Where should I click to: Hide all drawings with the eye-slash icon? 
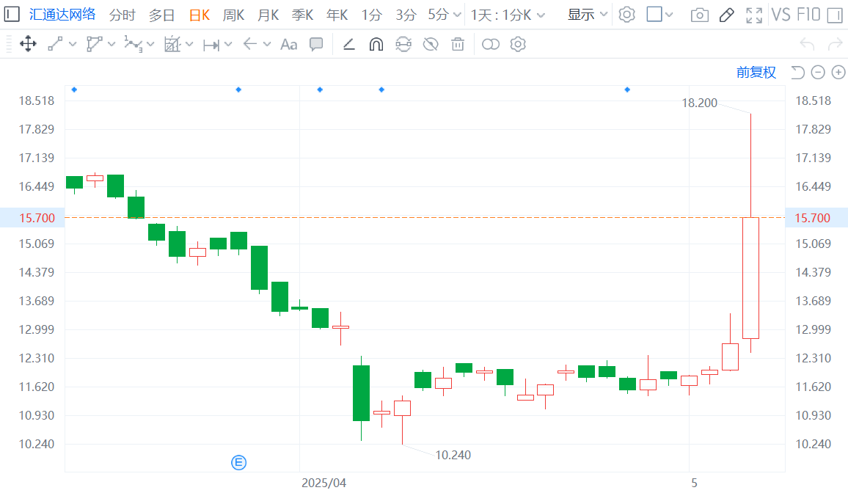[x=431, y=45]
